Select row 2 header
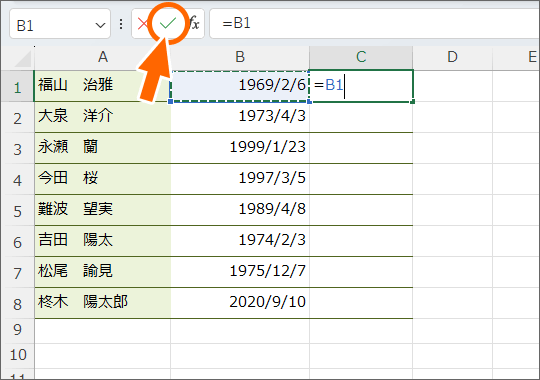Viewport: 540px width, 380px height. point(17,117)
